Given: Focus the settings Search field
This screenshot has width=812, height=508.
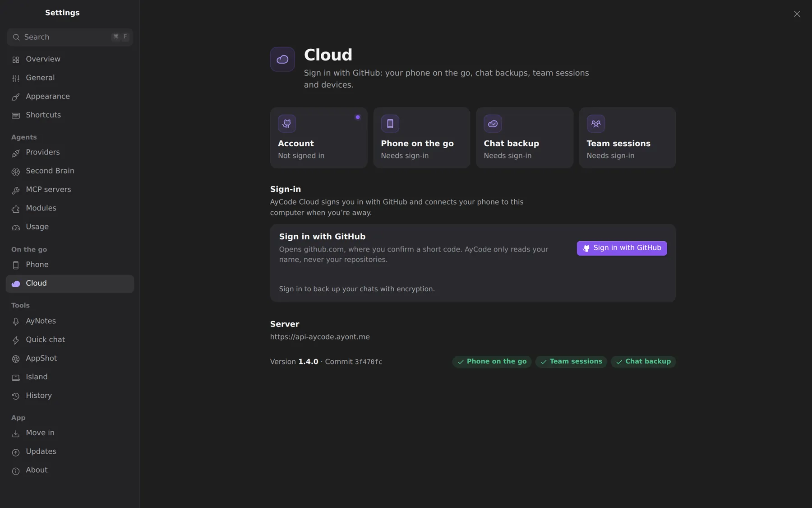Looking at the screenshot, I should 70,37.
